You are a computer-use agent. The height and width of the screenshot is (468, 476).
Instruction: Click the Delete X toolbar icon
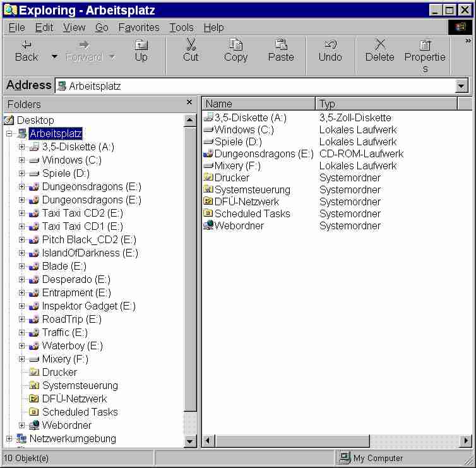click(x=380, y=45)
